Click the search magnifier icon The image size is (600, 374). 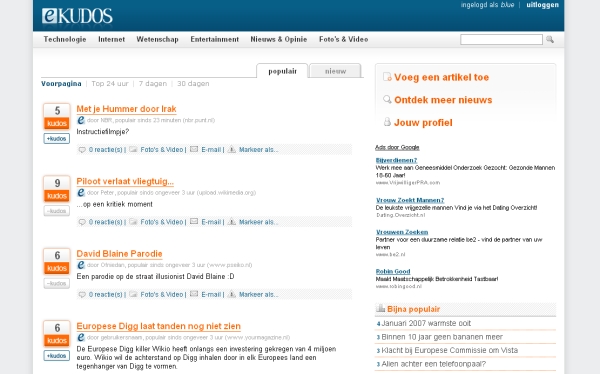pyautogui.click(x=550, y=39)
